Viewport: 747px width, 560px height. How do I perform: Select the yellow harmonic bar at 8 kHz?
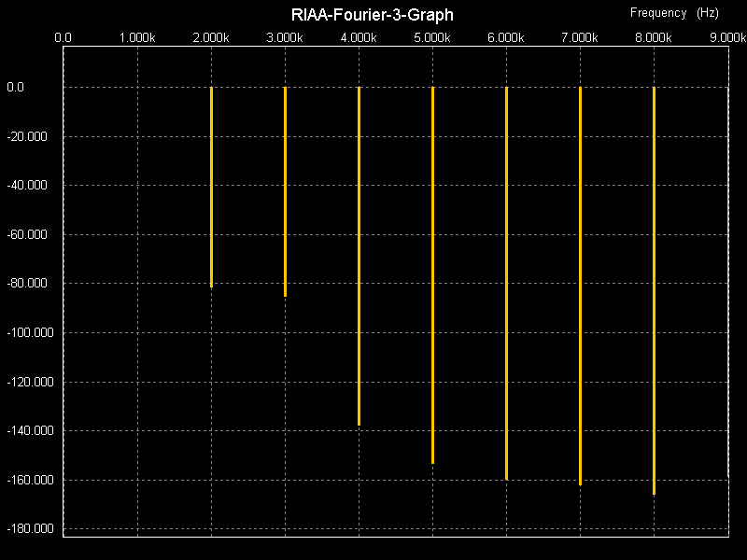point(655,291)
